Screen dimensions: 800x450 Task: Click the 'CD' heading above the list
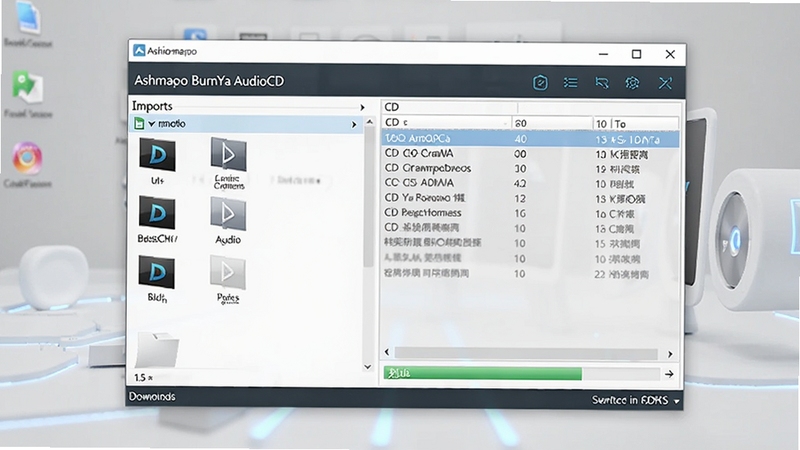tap(391, 107)
